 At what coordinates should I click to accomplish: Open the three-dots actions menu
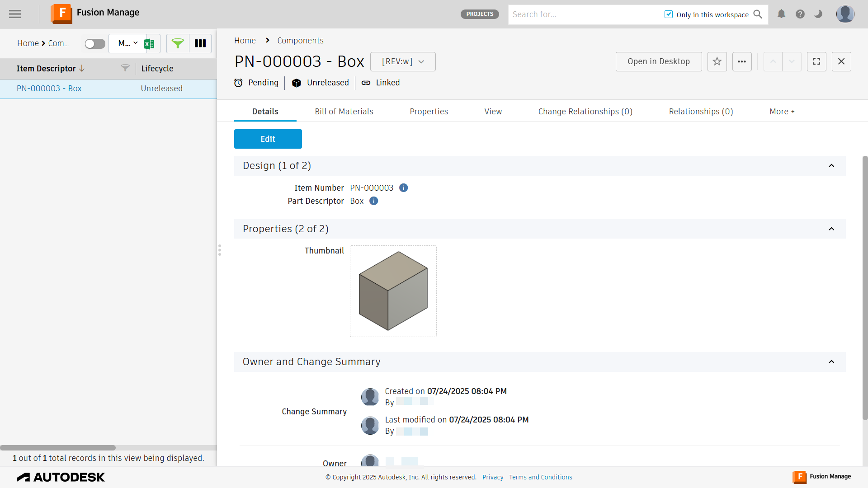pos(742,61)
